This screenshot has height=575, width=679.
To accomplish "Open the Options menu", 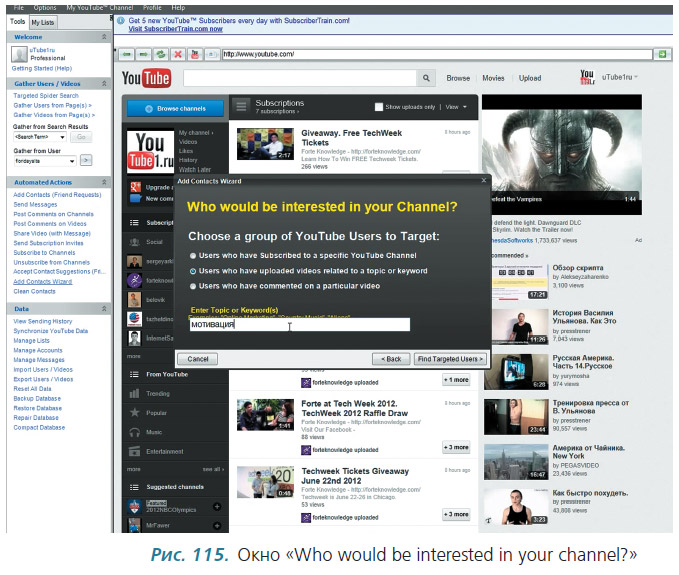I will (45, 7).
